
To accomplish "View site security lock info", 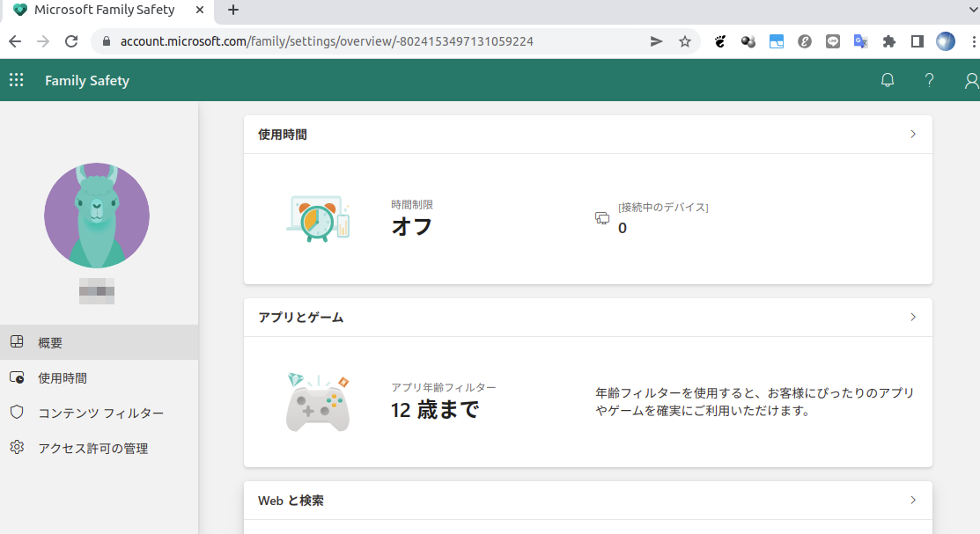I will tap(107, 41).
